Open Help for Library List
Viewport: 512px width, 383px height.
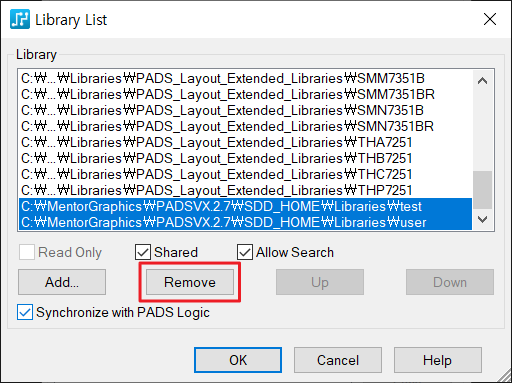(438, 360)
